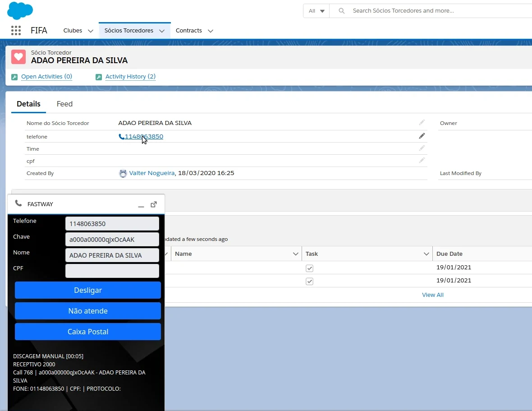Screen dimensions: 532x411
Task: Open Valter Nogueira user link
Action: (x=151, y=173)
